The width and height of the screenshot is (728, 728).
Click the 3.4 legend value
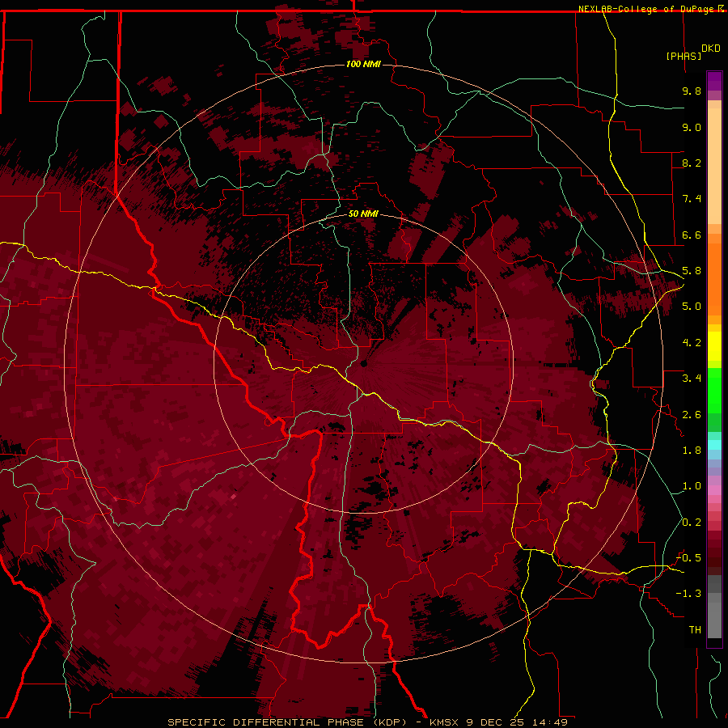click(x=692, y=379)
